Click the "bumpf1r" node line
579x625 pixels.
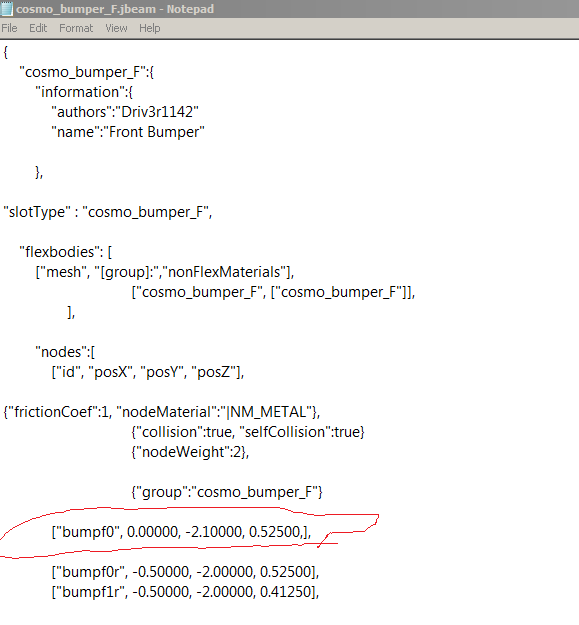click(185, 592)
